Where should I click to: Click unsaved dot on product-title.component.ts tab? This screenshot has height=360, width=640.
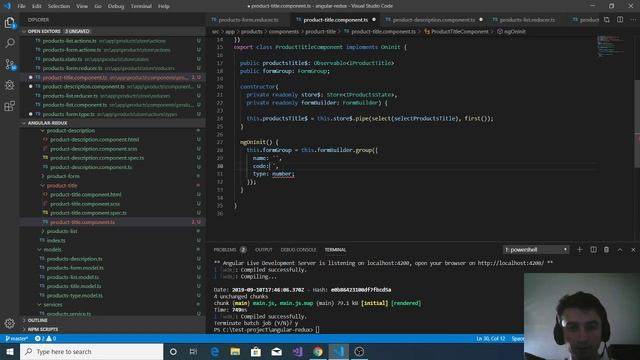[374, 20]
